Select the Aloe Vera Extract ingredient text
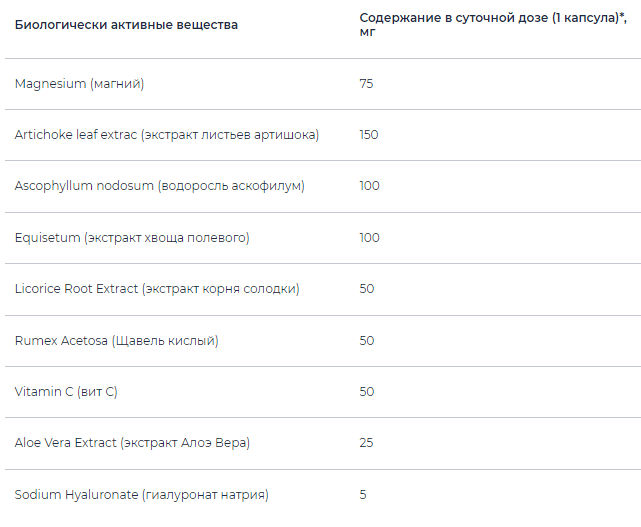 [132, 443]
